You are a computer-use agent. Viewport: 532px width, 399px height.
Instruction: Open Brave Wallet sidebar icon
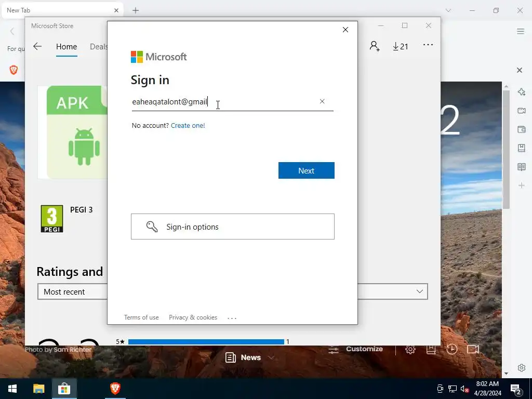(522, 129)
